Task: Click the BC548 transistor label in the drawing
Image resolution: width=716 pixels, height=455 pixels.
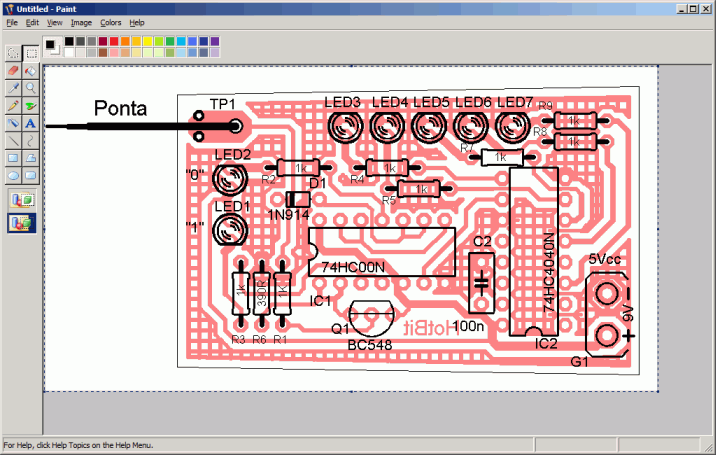Action: pos(369,345)
